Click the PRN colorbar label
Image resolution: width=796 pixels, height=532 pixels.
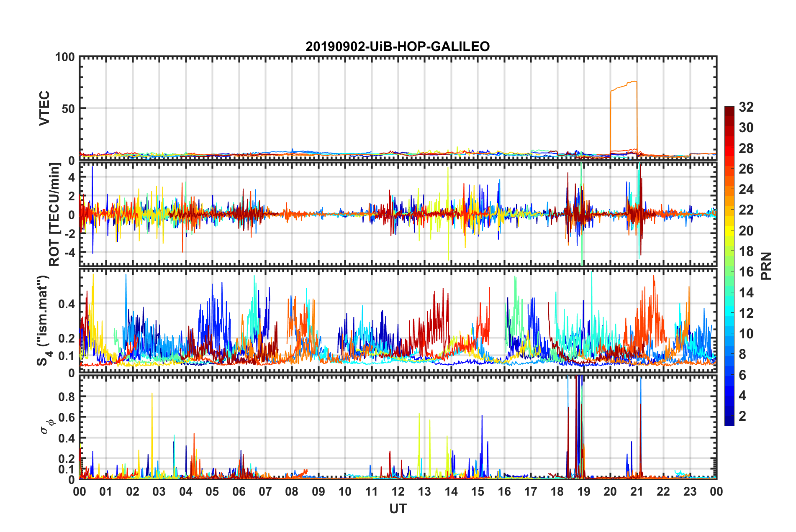tap(766, 266)
